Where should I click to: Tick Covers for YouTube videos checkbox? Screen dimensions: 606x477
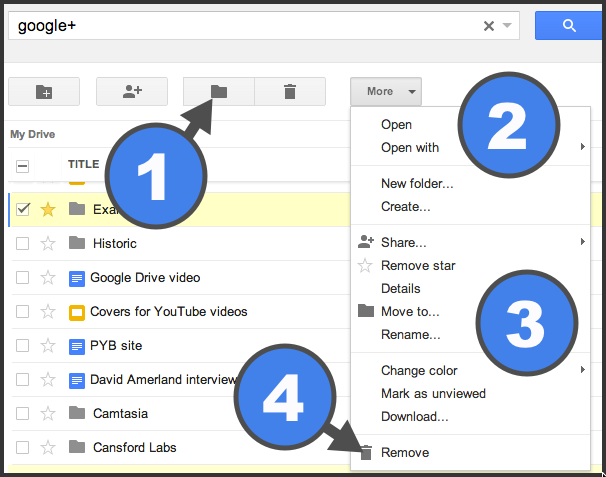click(22, 312)
